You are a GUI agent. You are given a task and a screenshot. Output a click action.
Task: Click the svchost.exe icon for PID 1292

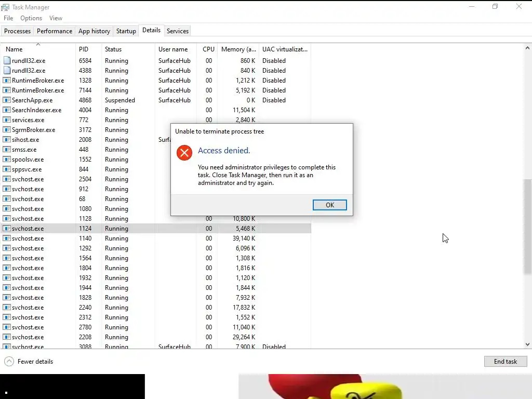pos(7,248)
